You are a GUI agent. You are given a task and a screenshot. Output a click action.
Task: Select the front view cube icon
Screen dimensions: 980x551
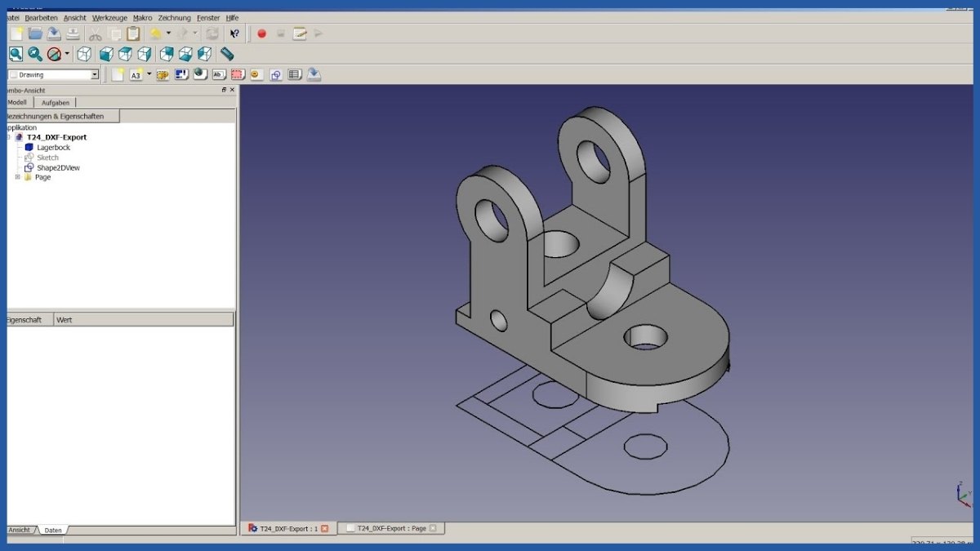coord(105,54)
